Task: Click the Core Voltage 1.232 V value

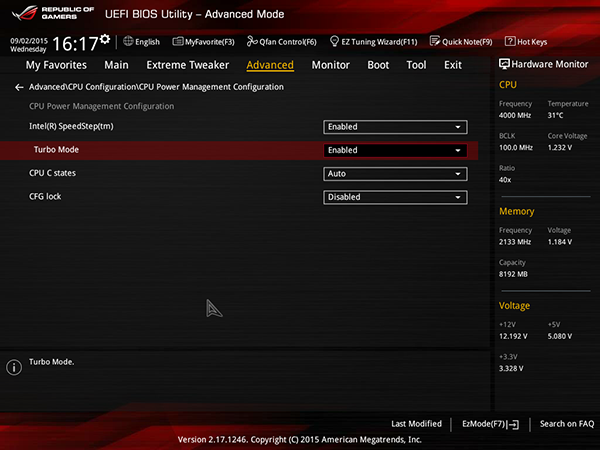Action: coord(560,147)
